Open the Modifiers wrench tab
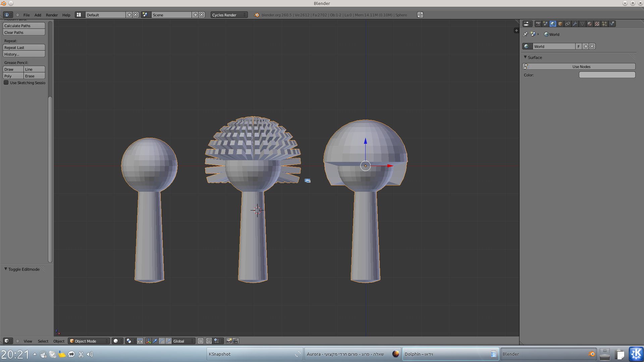Viewport: 644px width, 362px height. click(575, 24)
